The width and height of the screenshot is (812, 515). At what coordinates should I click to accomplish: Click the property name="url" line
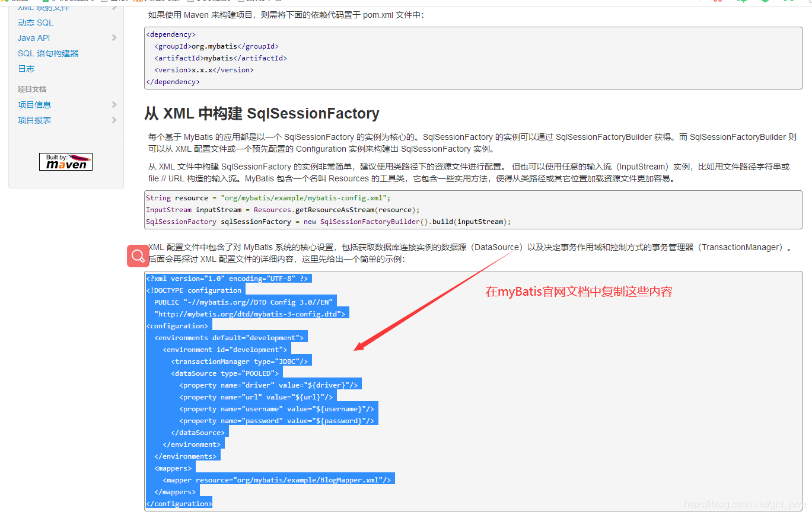coord(257,397)
